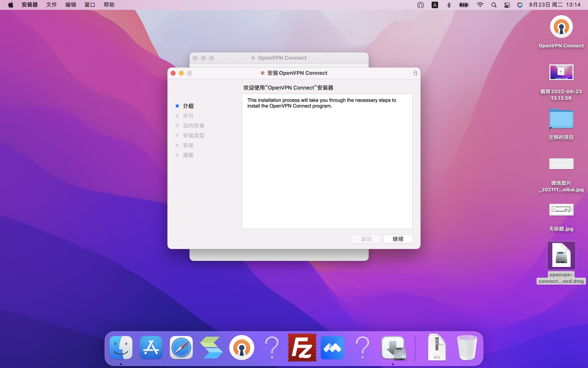588x368 pixels.
Task: Open the 文件 menu
Action: pos(51,5)
